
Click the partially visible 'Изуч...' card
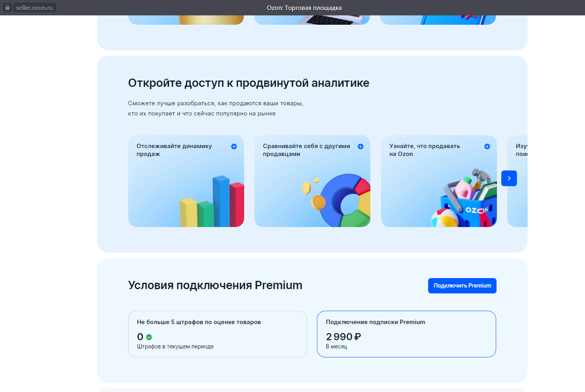(x=517, y=181)
